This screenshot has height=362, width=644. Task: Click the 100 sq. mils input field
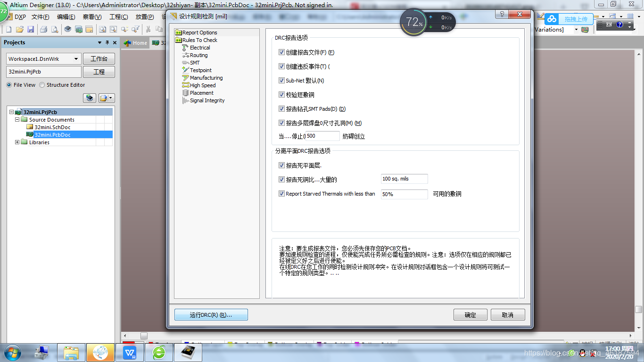coord(405,179)
